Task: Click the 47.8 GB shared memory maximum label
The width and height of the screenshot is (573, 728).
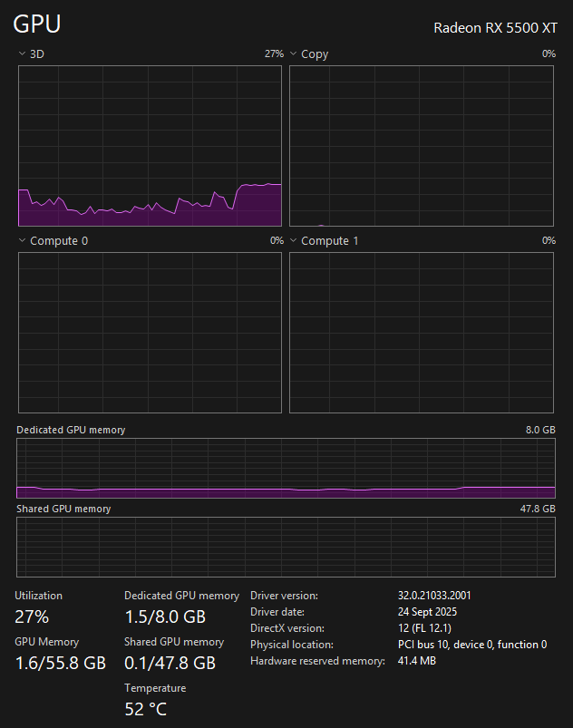Action: coord(538,509)
